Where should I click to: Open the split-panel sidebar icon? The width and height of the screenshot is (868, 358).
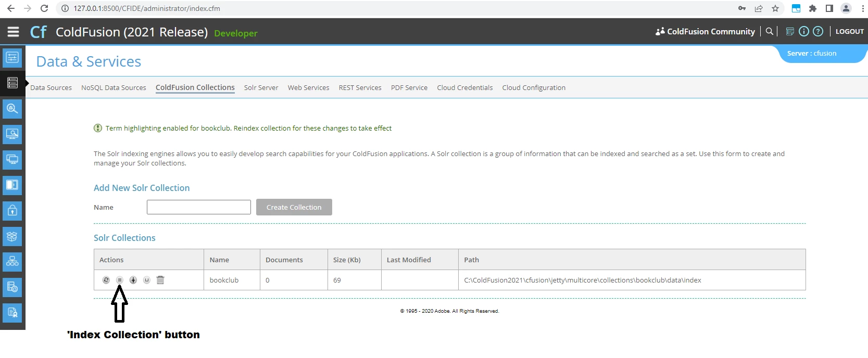coord(12,185)
